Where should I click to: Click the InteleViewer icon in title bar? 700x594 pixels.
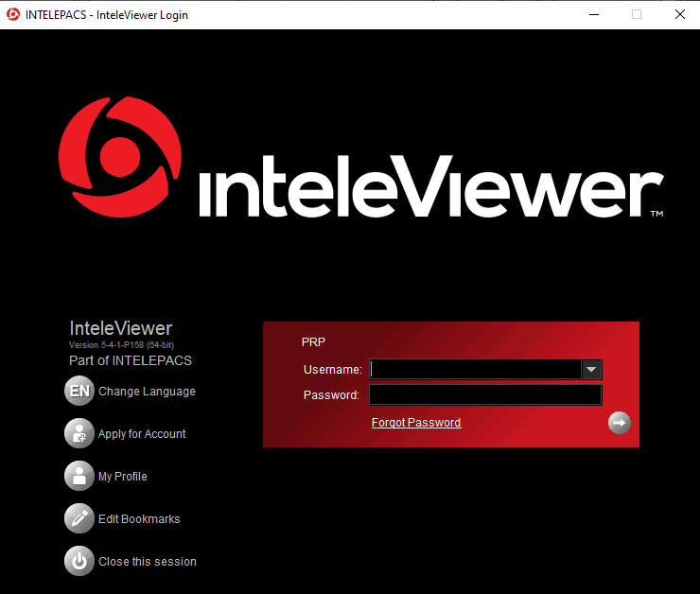pyautogui.click(x=13, y=15)
